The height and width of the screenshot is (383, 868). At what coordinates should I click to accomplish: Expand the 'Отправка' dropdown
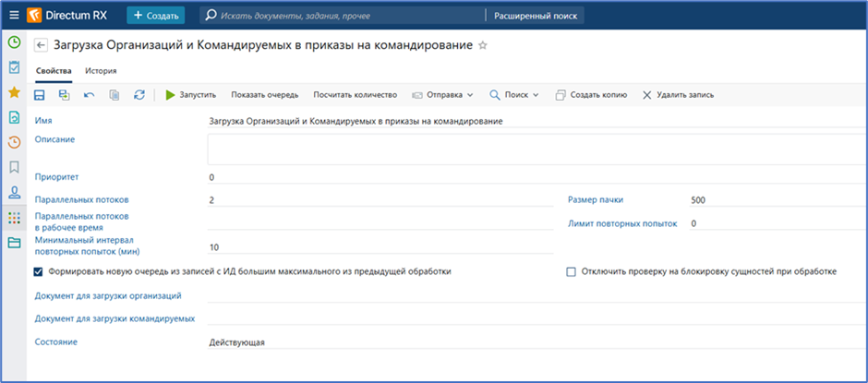442,95
